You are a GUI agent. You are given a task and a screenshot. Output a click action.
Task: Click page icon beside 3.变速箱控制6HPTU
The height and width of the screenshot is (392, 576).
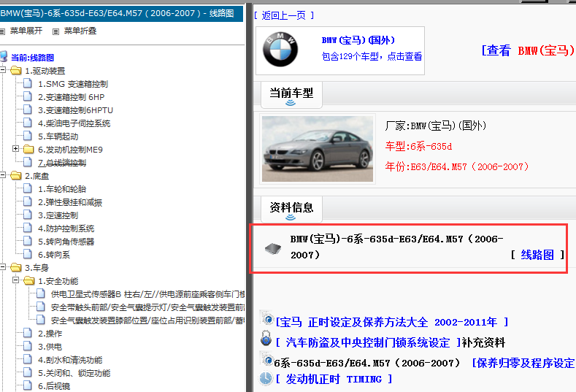point(28,109)
